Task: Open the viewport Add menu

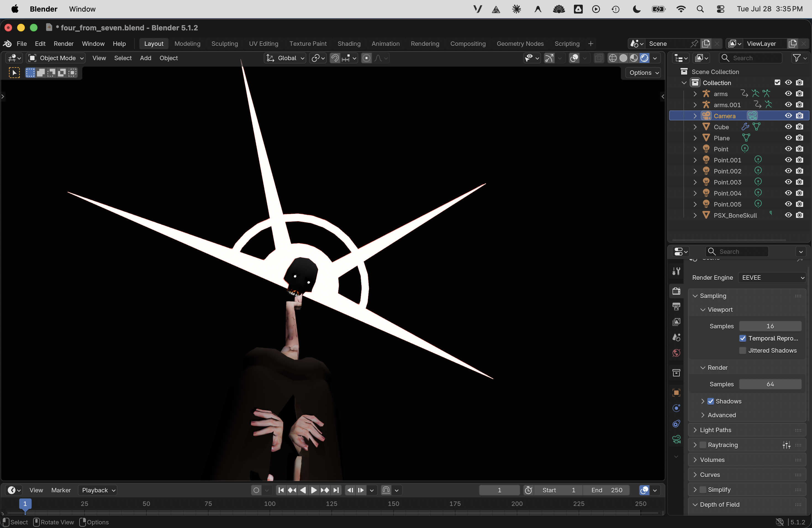Action: [145, 58]
